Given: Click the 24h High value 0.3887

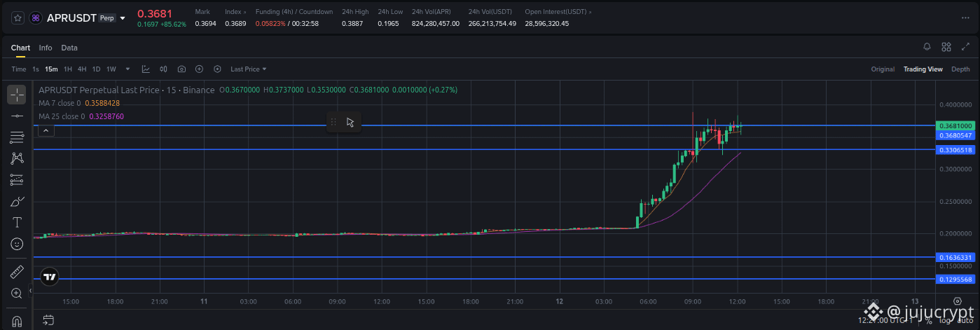Looking at the screenshot, I should (352, 23).
